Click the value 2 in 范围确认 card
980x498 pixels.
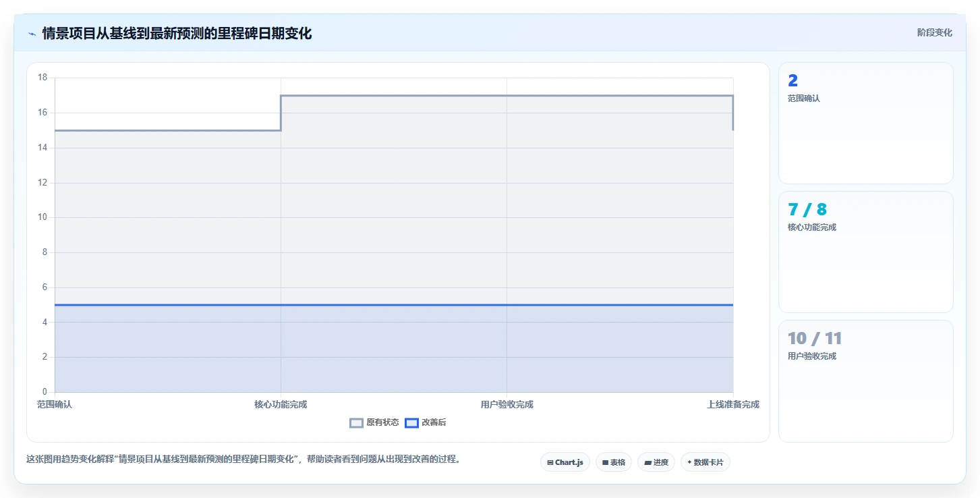click(792, 80)
